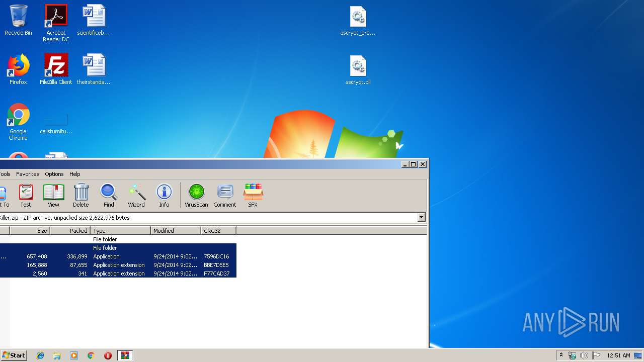This screenshot has width=644, height=362.
Task: Open the Recycle Bin on desktop
Action: (18, 20)
